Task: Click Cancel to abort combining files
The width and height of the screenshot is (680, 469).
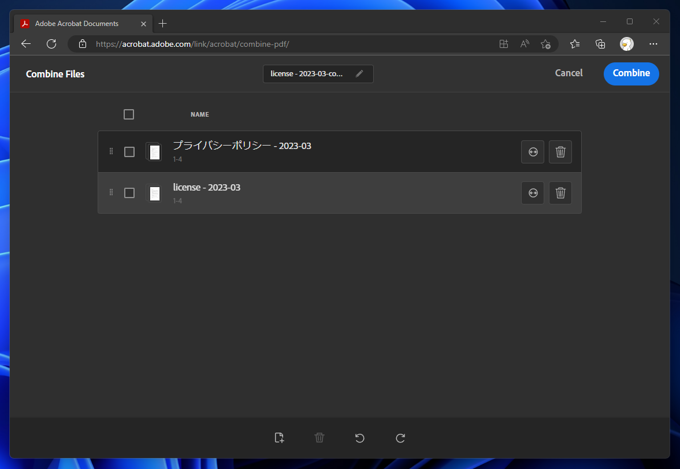Action: [569, 73]
